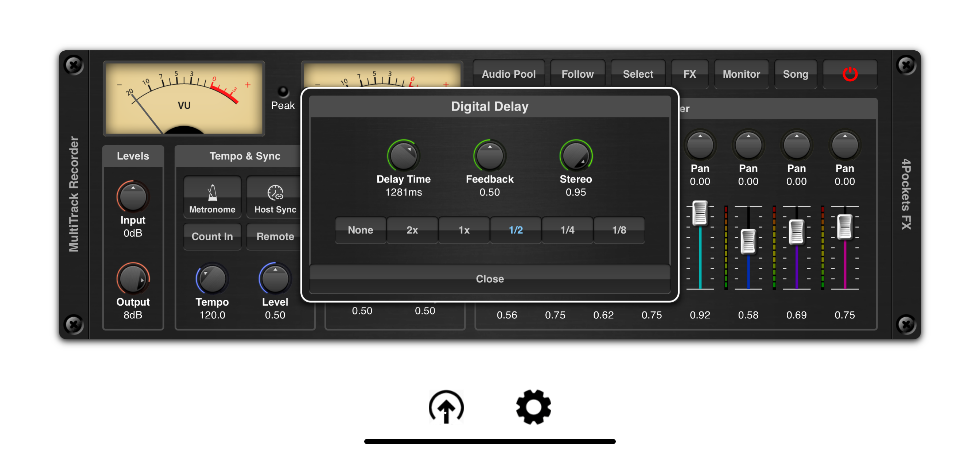Select the None delay sync option
Viewport: 980px width, 453px height.
360,230
